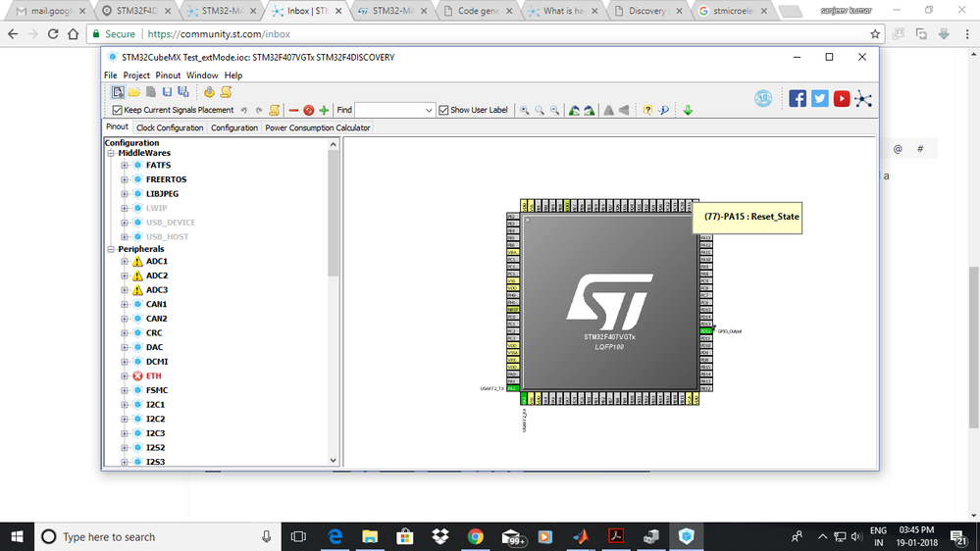The image size is (980, 551).
Task: Click the Generate Report scroll icon
Action: coord(226,92)
